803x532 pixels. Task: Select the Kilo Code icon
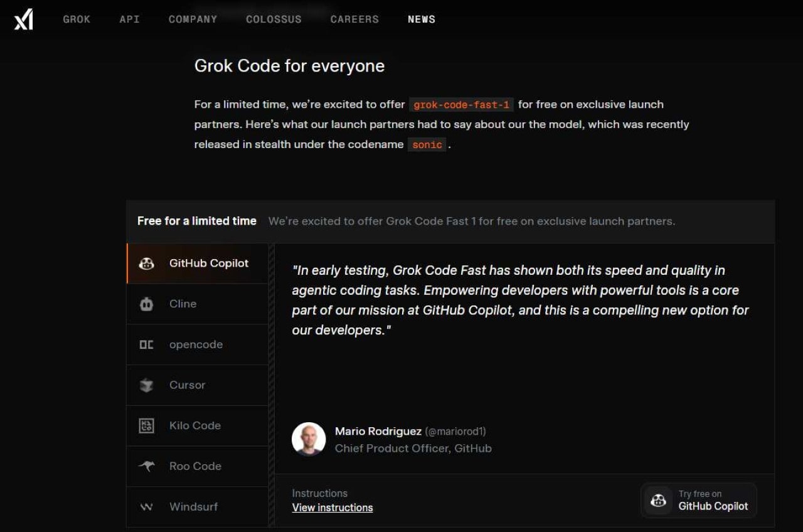click(146, 425)
